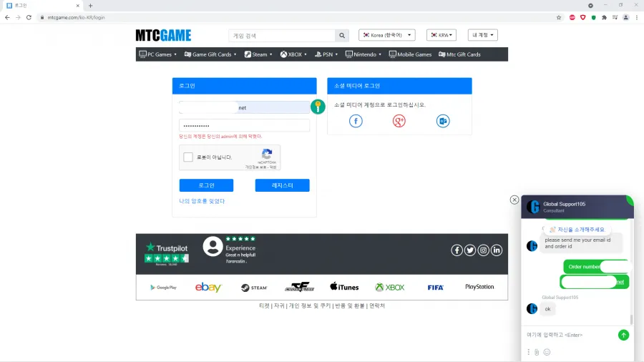Click the email input field

click(x=245, y=107)
